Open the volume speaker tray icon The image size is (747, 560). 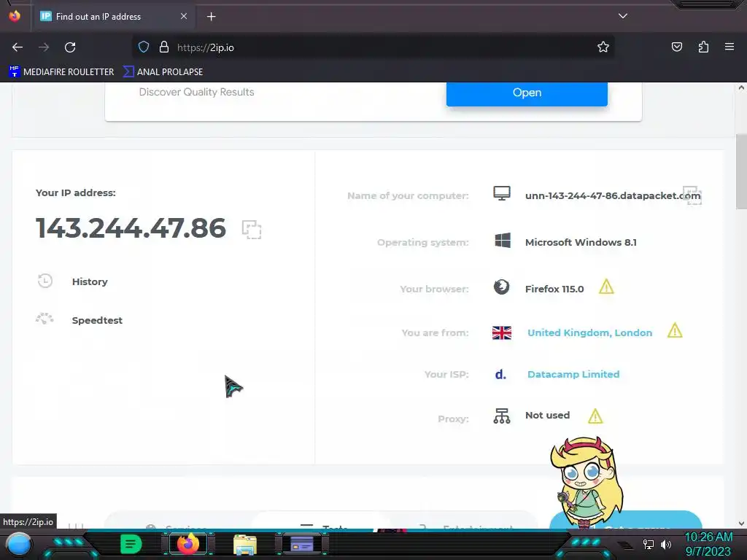pos(665,544)
